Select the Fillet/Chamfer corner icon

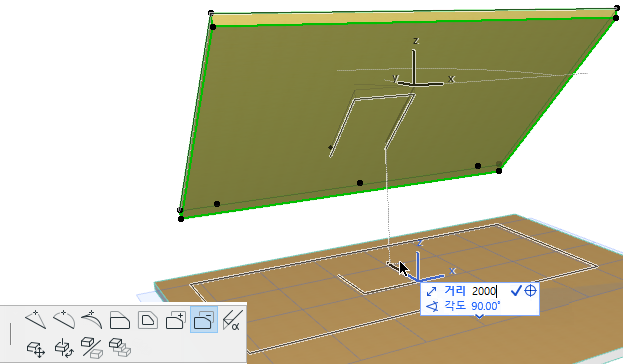click(120, 320)
